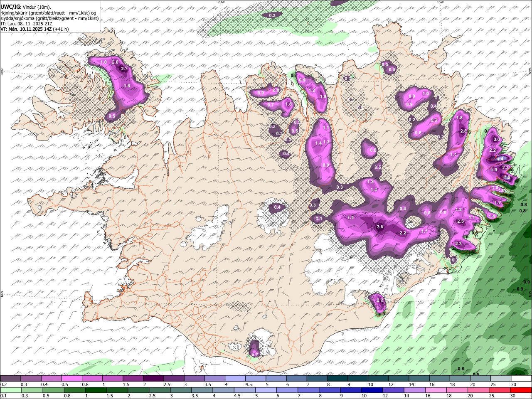Click the slydda/snjókoma legend description line
This screenshot has width=532, height=399.
(x=50, y=18)
